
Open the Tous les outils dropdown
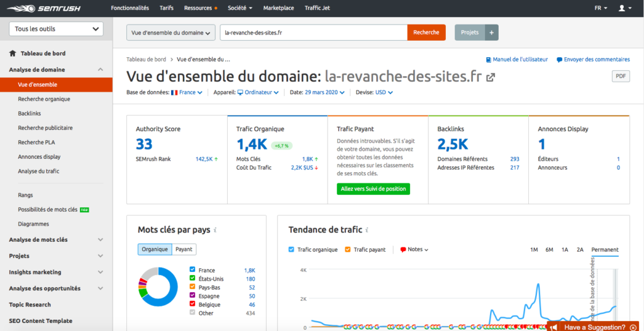click(56, 29)
